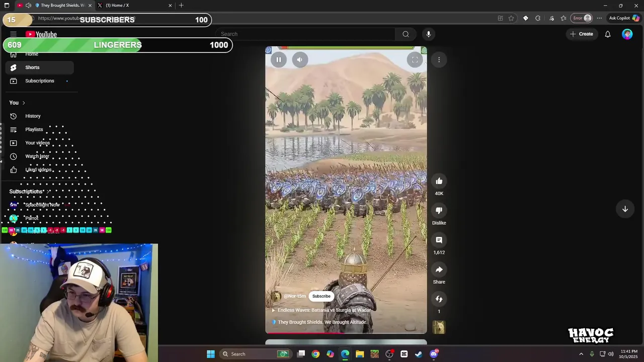Viewport: 644px width, 362px height.
Task: Mute the tab via speaker icon
Action: point(29,6)
